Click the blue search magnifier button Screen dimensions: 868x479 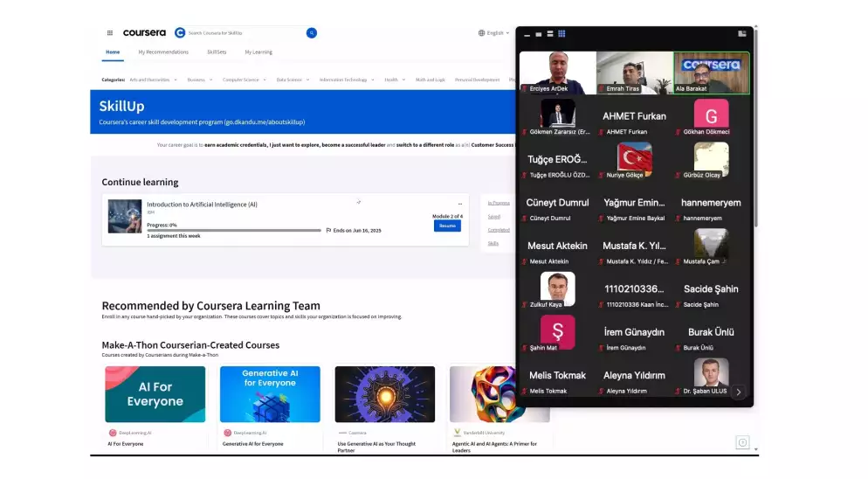(x=312, y=32)
